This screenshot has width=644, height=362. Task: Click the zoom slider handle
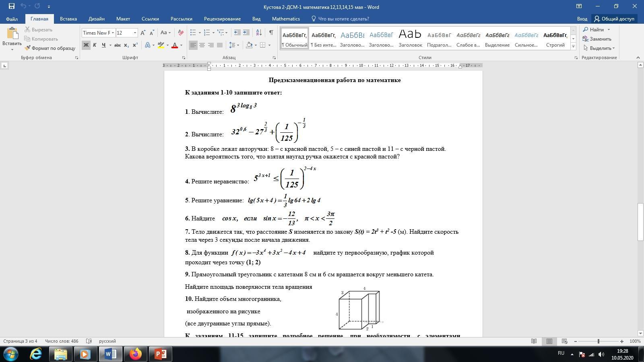click(x=599, y=341)
